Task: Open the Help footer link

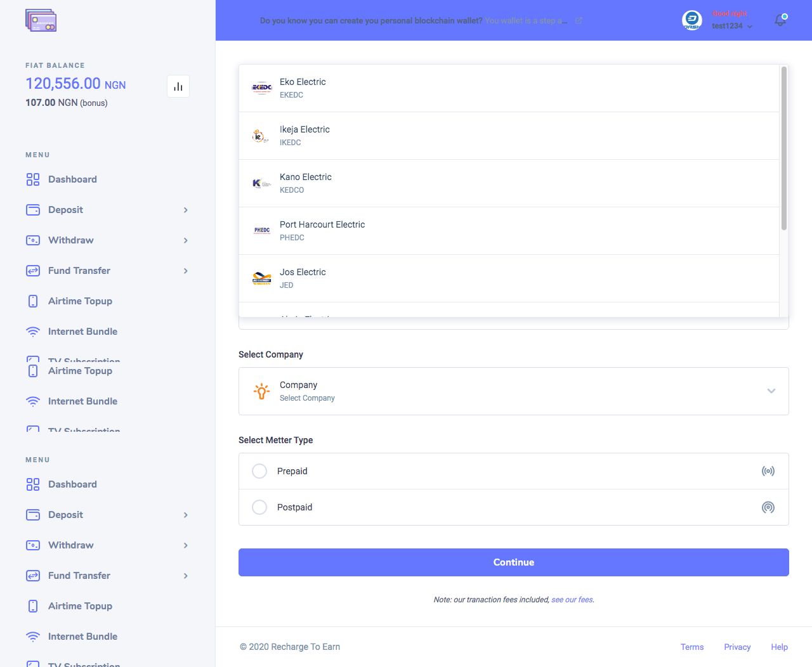Action: click(780, 647)
